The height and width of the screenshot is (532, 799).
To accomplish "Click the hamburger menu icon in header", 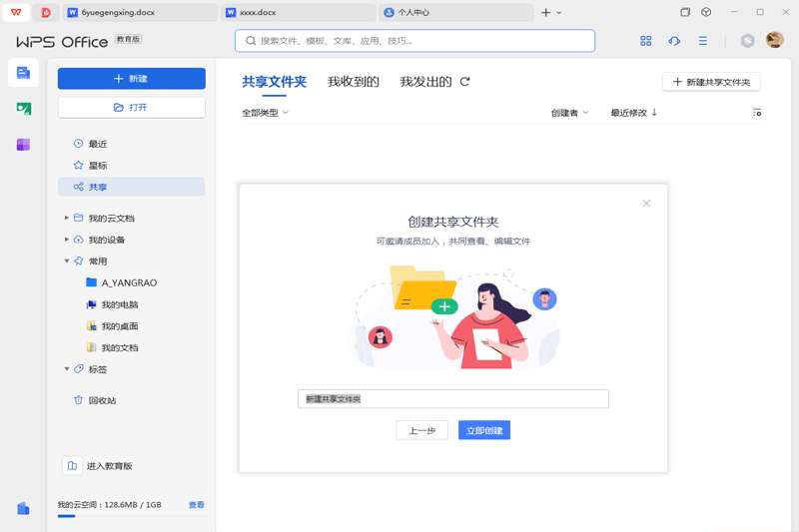I will tap(703, 41).
